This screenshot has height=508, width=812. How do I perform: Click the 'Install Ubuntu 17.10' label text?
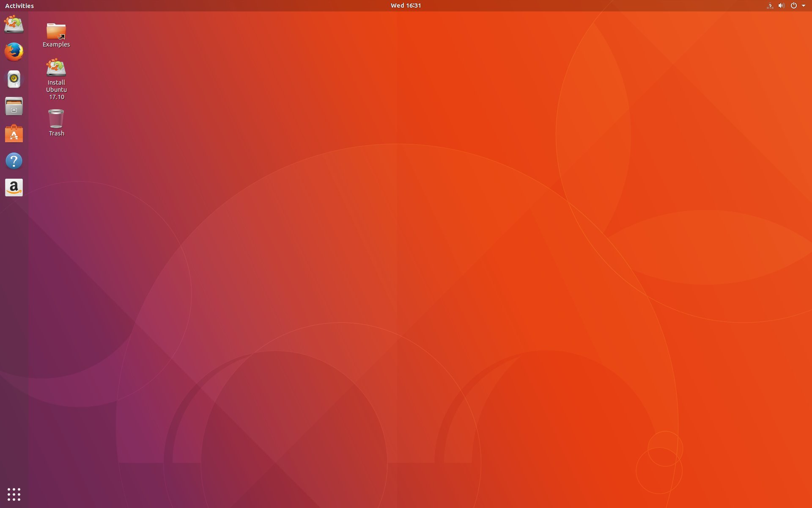(56, 90)
